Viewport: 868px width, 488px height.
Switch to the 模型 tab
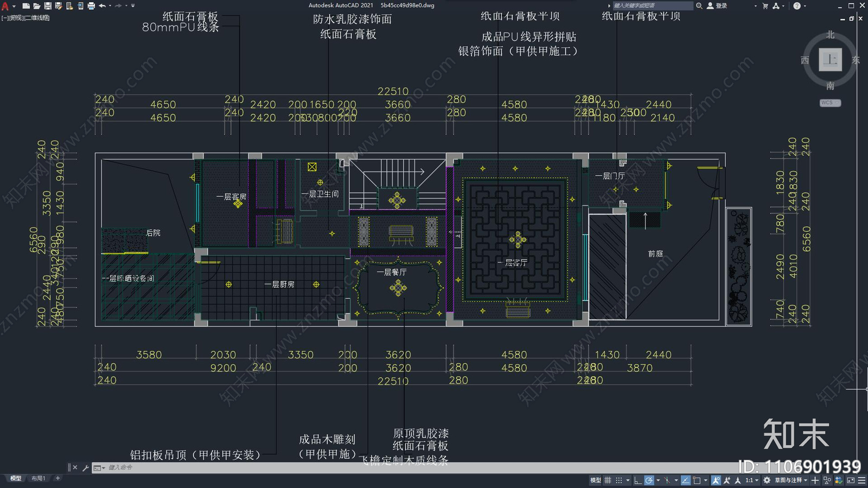(15, 478)
